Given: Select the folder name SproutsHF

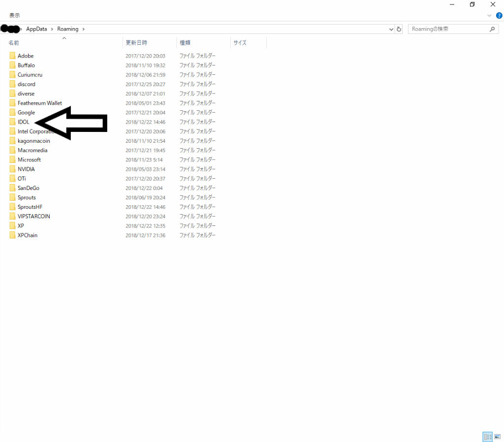Looking at the screenshot, I should (30, 207).
